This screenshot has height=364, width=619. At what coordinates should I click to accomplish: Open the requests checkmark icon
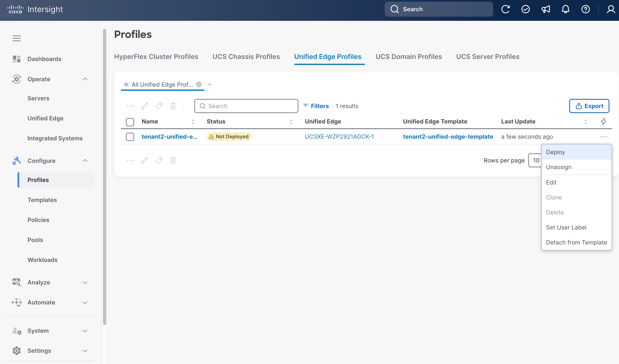pyautogui.click(x=525, y=9)
